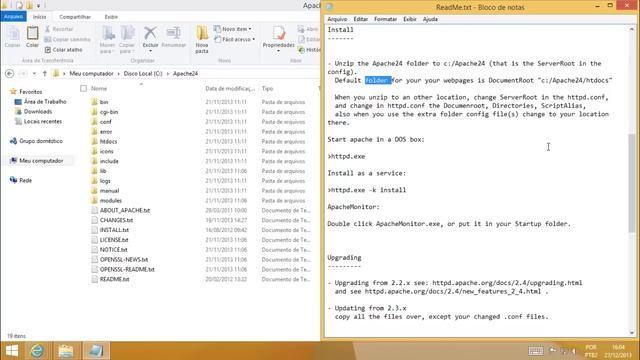Open the Excluir dropdown arrow

[150, 51]
